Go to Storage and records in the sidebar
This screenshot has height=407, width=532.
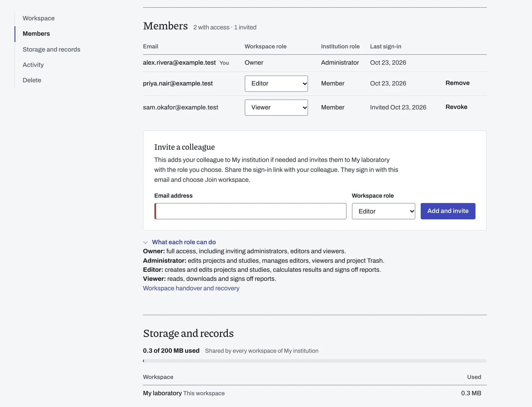(x=51, y=49)
